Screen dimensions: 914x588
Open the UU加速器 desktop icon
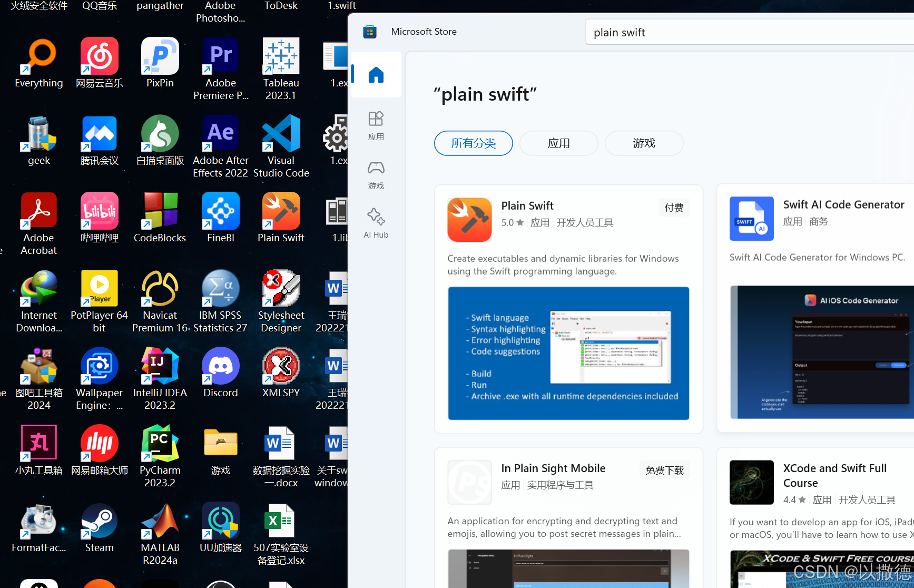pyautogui.click(x=221, y=527)
